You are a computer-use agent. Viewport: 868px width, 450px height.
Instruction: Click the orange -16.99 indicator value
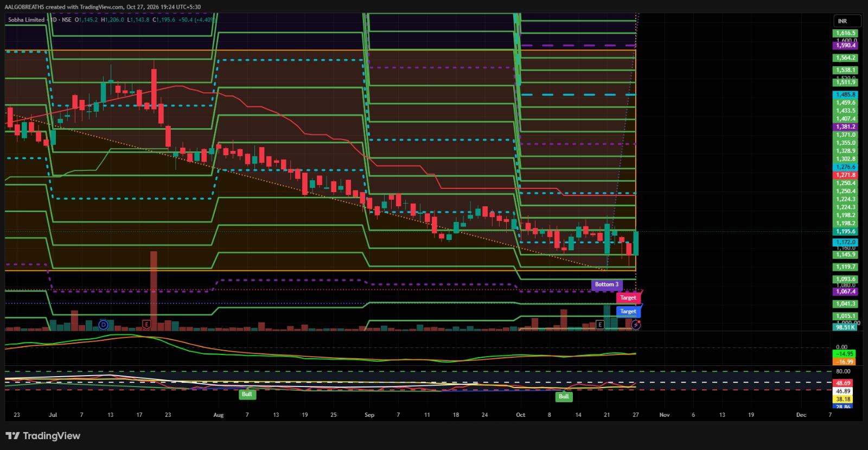tap(844, 362)
